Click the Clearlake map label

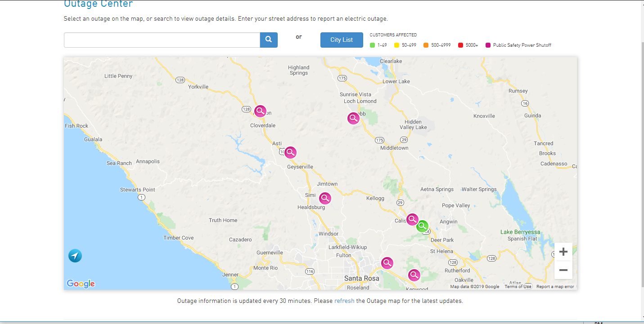click(x=391, y=61)
